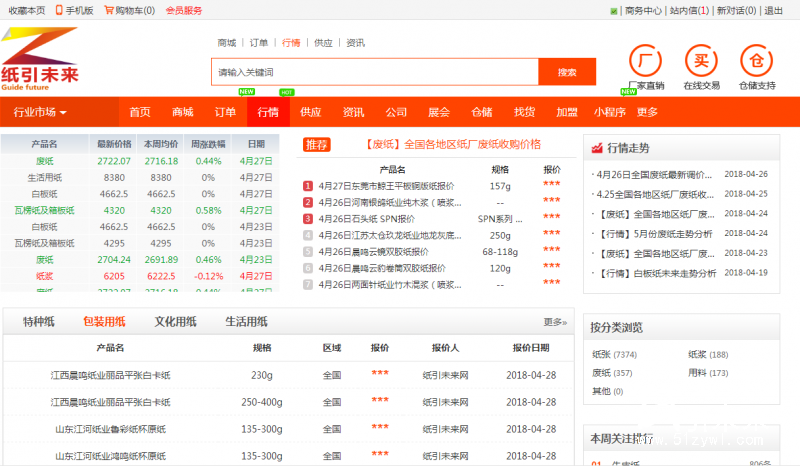Select 供应 search category above search box
This screenshot has width=800, height=466.
(323, 43)
